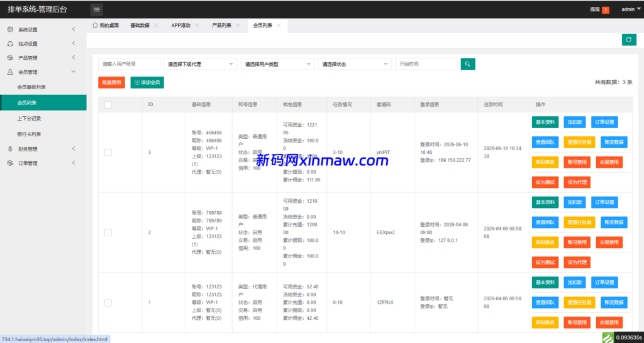Check the checkbox for member ID 3
The image size is (644, 343).
[108, 152]
